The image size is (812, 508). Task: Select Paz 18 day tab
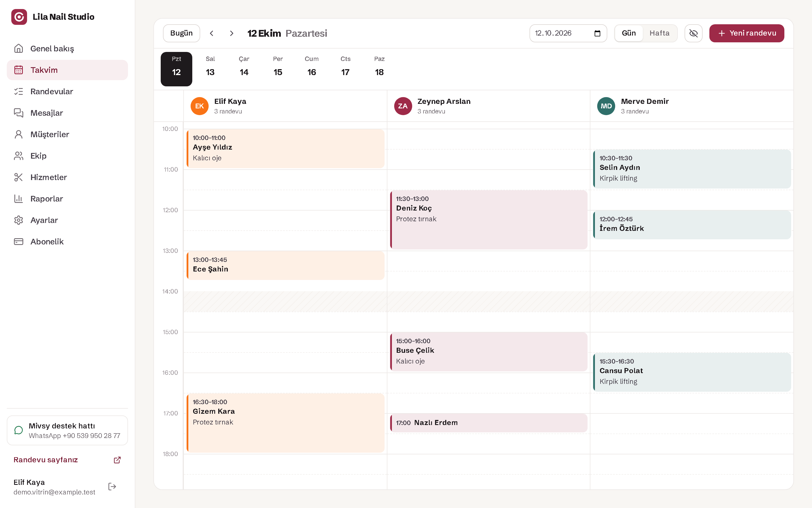point(379,69)
